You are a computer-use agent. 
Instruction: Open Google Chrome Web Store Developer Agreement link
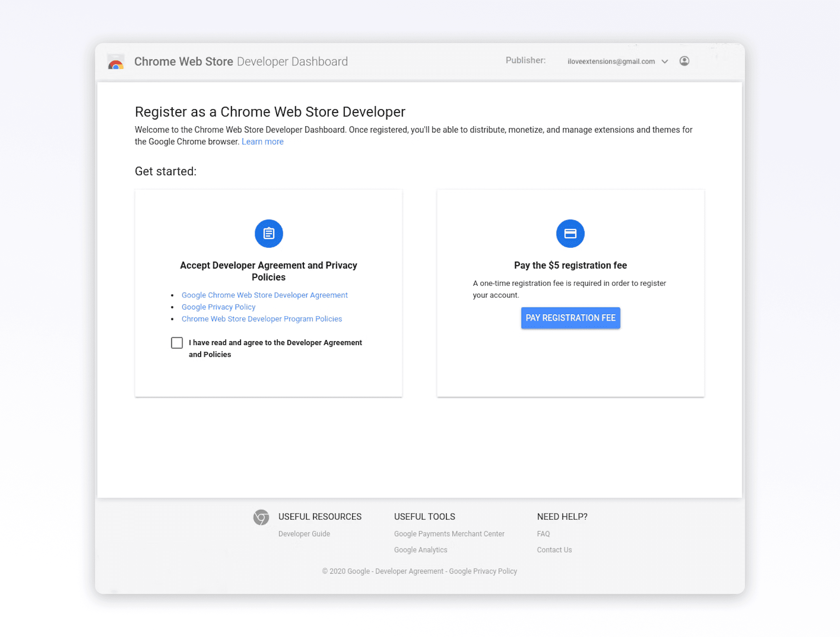[x=264, y=295]
